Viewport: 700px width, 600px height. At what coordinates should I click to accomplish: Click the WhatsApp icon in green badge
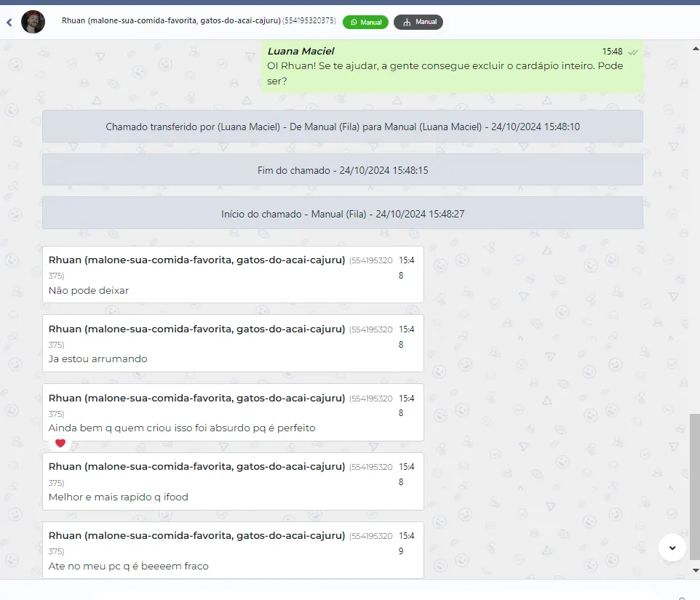(354, 23)
